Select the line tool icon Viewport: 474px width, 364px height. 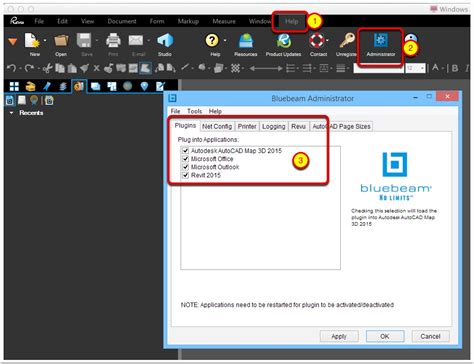(x=185, y=68)
